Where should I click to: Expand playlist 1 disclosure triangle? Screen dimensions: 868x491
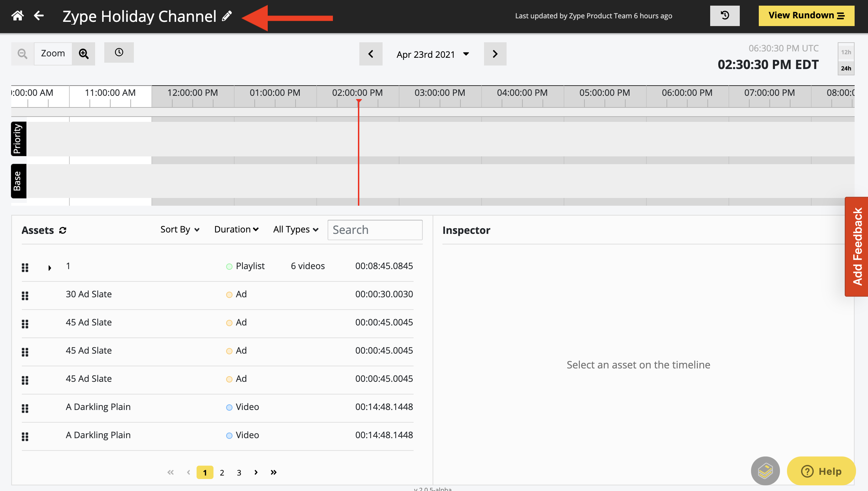pos(50,268)
